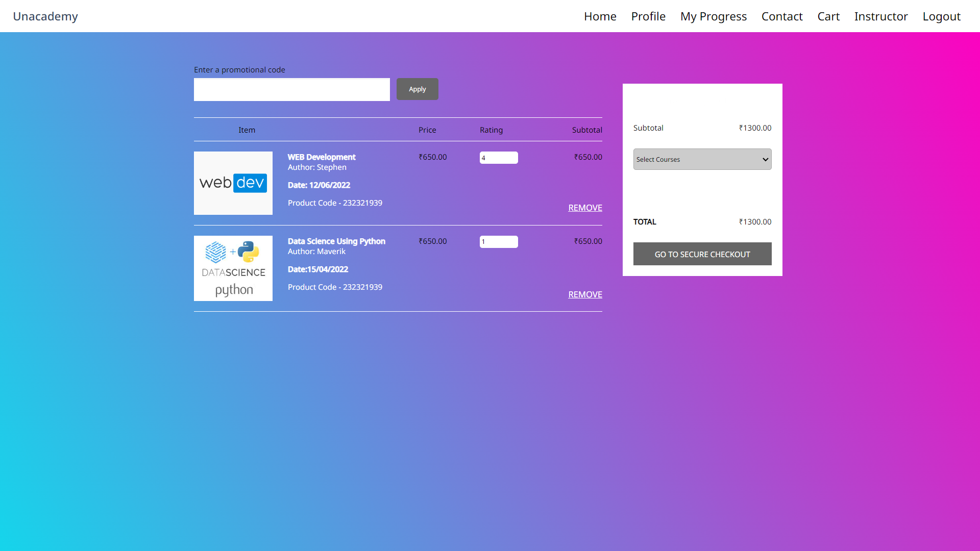980x551 pixels.
Task: Remove the WEB Development course
Action: [585, 208]
